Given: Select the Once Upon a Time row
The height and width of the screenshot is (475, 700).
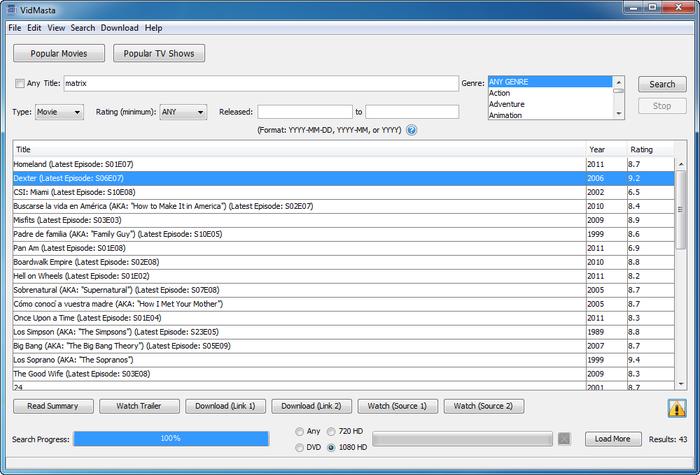Looking at the screenshot, I should point(344,318).
